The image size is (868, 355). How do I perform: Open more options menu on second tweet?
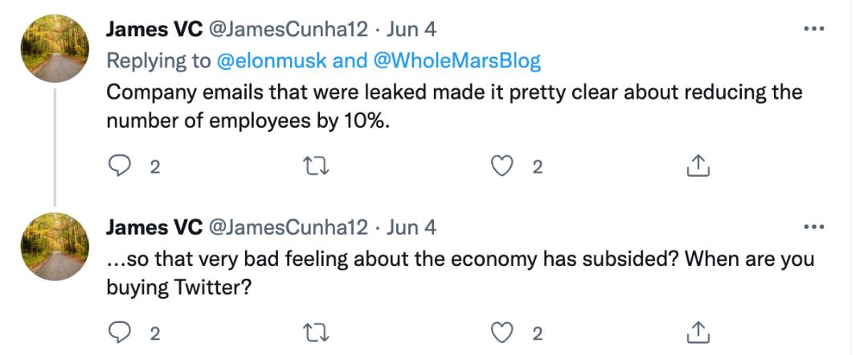tap(814, 227)
